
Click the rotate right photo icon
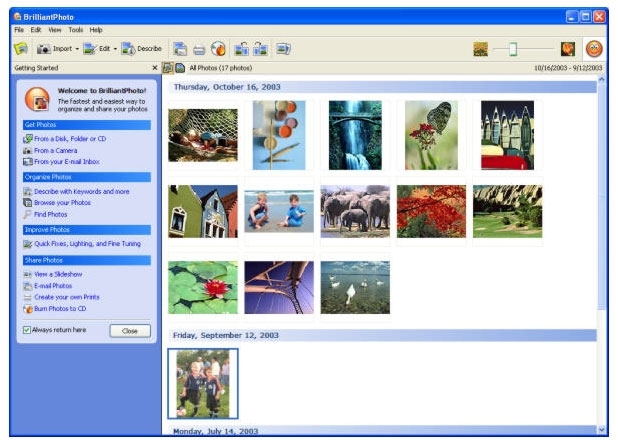(260, 49)
